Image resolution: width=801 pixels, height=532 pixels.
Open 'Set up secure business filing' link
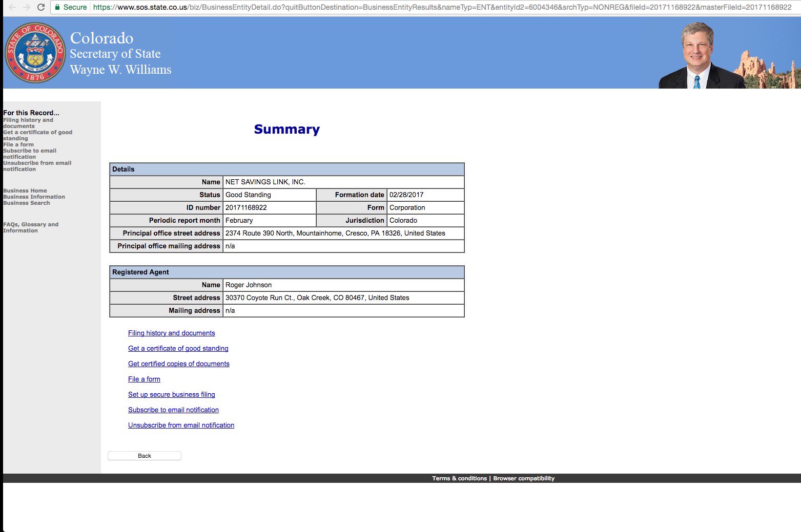(172, 394)
